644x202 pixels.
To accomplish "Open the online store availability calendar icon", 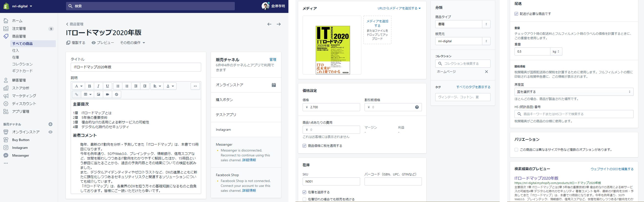I will [274, 85].
